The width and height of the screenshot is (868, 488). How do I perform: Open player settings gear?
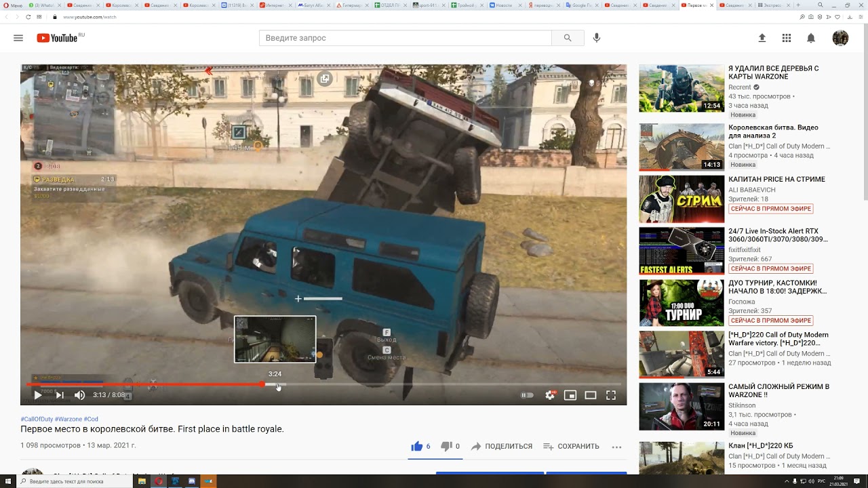pos(550,395)
